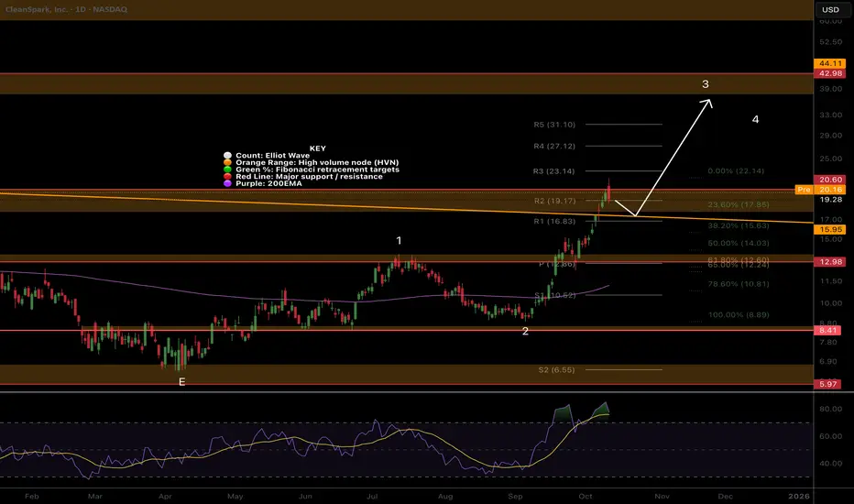
Task: Click the 100.00% (8.89) Fibonacci label
Action: click(739, 315)
